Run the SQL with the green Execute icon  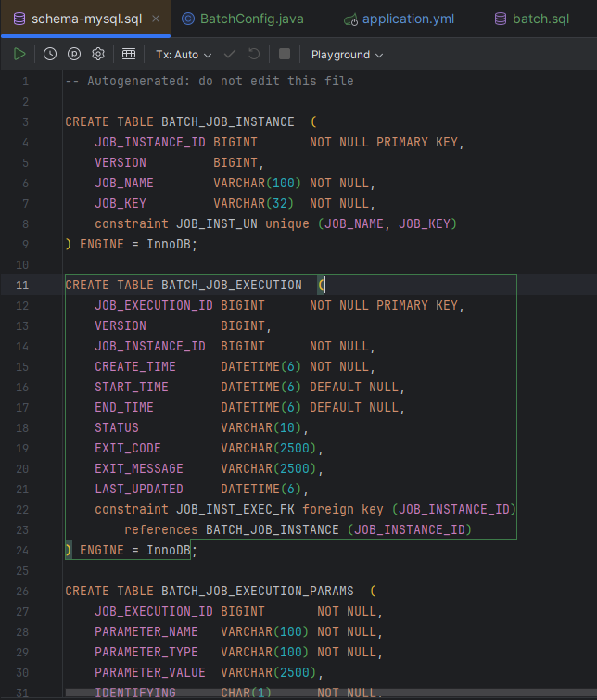click(x=19, y=55)
